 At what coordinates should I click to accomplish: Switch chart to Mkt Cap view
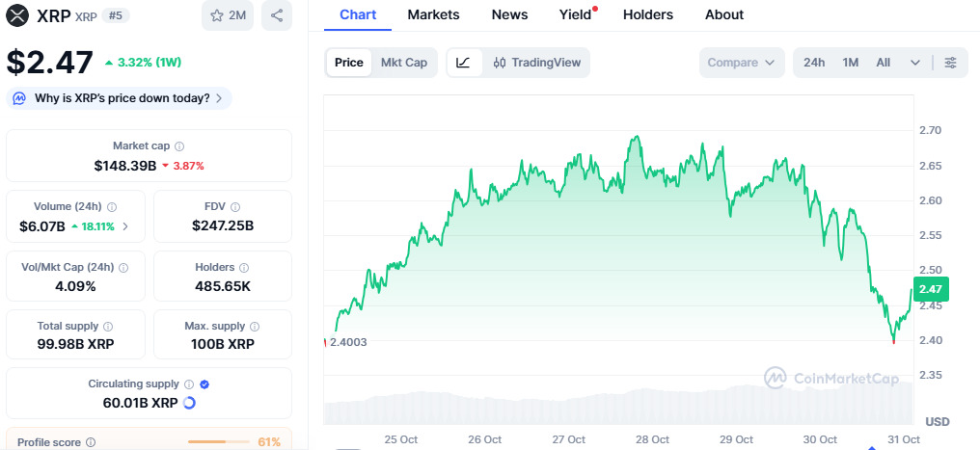click(404, 63)
